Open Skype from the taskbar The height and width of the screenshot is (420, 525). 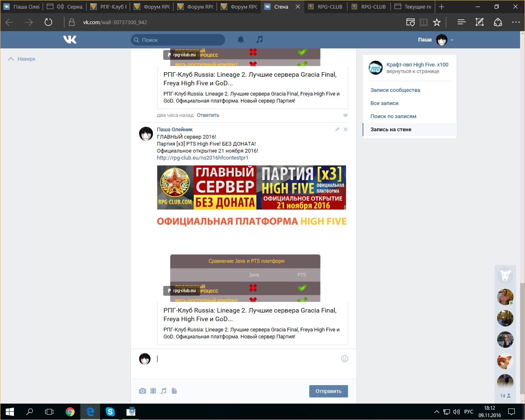tap(110, 412)
